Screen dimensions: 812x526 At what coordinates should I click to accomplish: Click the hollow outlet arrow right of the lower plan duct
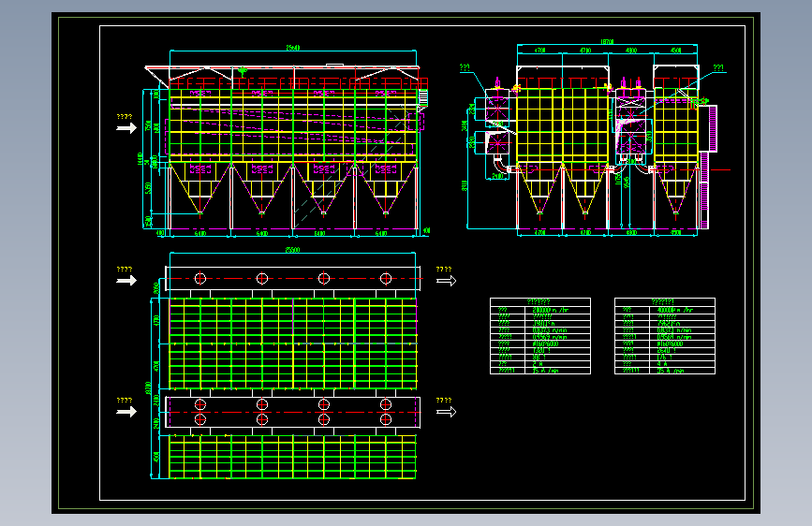pos(447,412)
